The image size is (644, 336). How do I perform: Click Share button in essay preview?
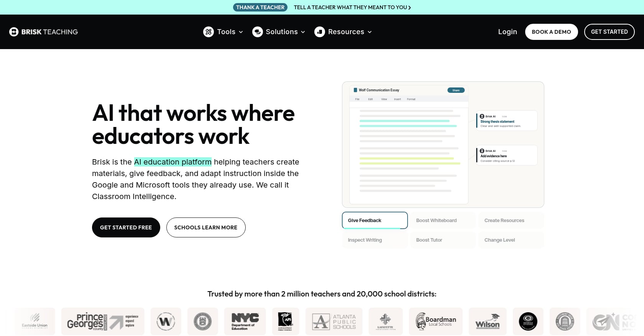point(456,90)
